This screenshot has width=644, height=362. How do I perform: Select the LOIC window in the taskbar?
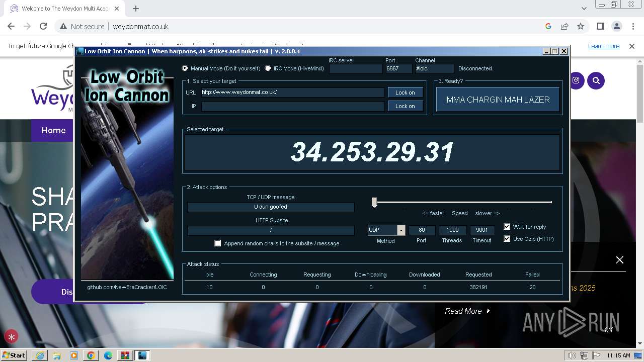[142, 355]
